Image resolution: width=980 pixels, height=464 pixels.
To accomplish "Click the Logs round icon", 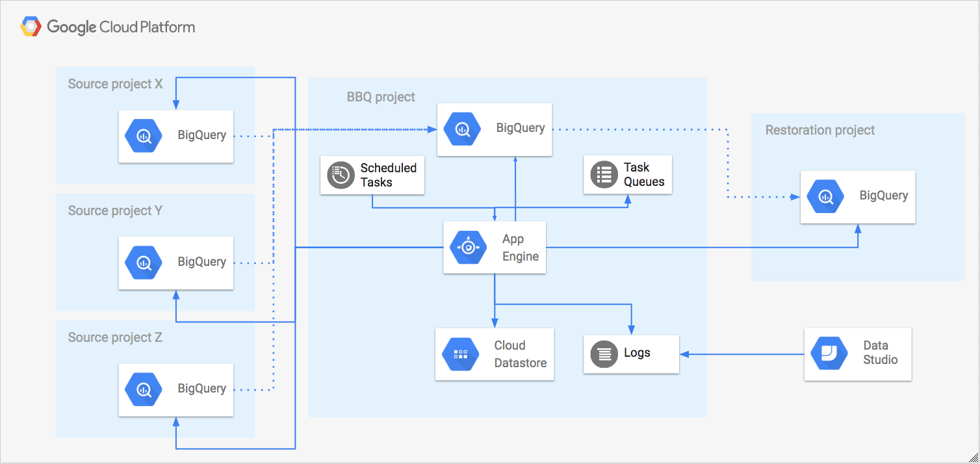I will click(x=604, y=354).
